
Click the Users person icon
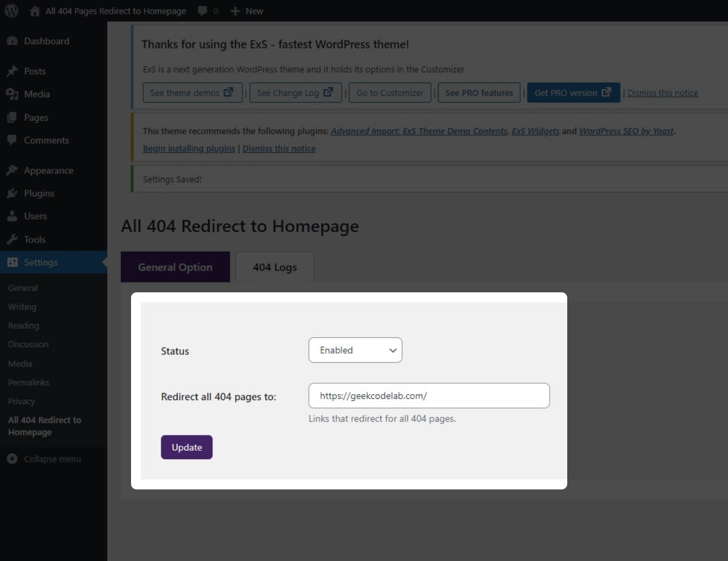tap(12, 216)
